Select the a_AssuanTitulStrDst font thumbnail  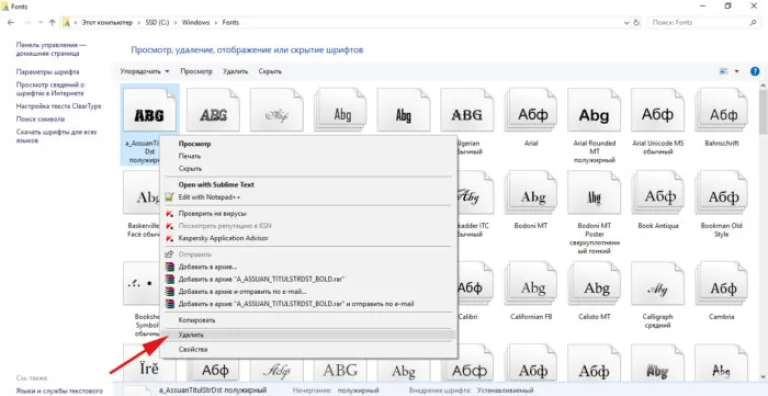click(x=149, y=111)
